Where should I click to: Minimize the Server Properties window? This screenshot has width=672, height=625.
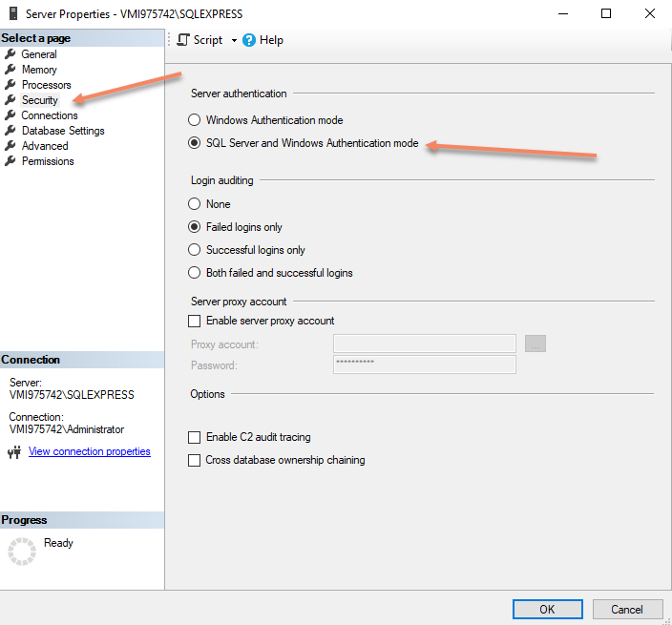pos(563,13)
